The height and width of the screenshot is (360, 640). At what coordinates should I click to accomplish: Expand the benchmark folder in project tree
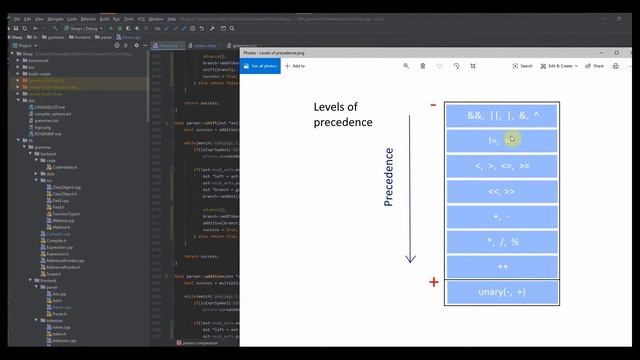point(18,60)
